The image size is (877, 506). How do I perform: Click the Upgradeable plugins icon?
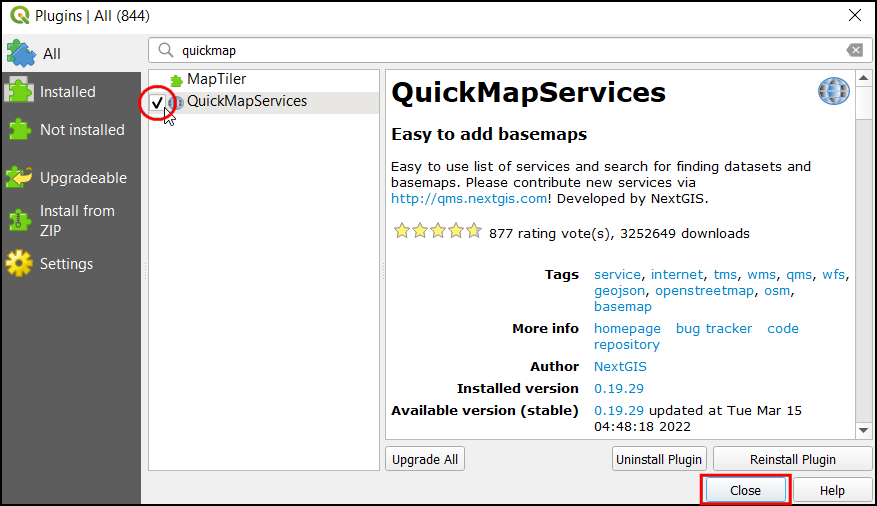pyautogui.click(x=20, y=177)
